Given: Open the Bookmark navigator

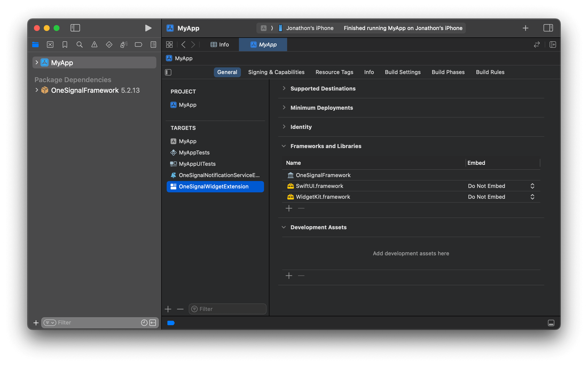Looking at the screenshot, I should 65,45.
